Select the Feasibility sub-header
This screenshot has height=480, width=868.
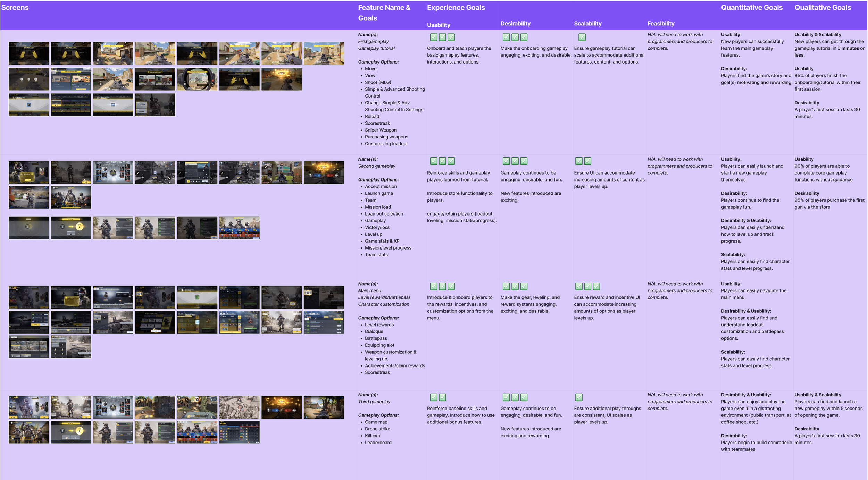point(661,24)
